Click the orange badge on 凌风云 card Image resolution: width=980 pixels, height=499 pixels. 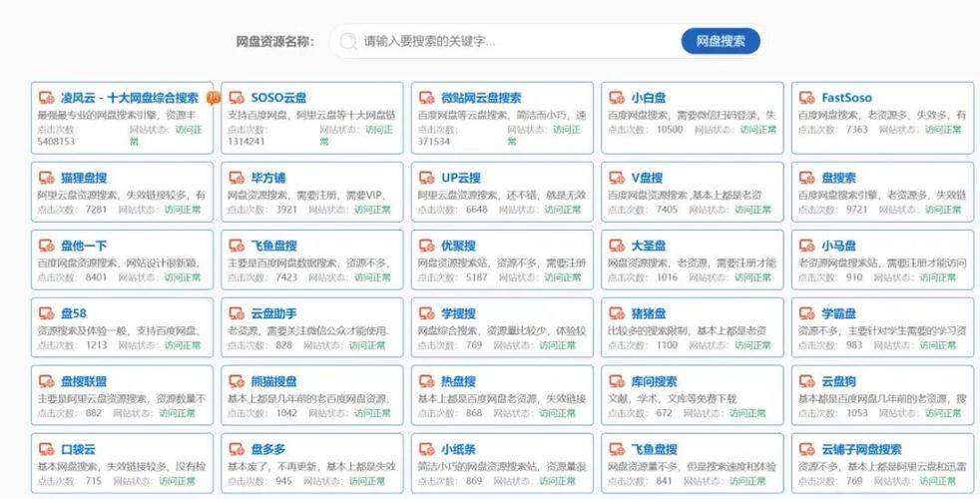pyautogui.click(x=214, y=98)
